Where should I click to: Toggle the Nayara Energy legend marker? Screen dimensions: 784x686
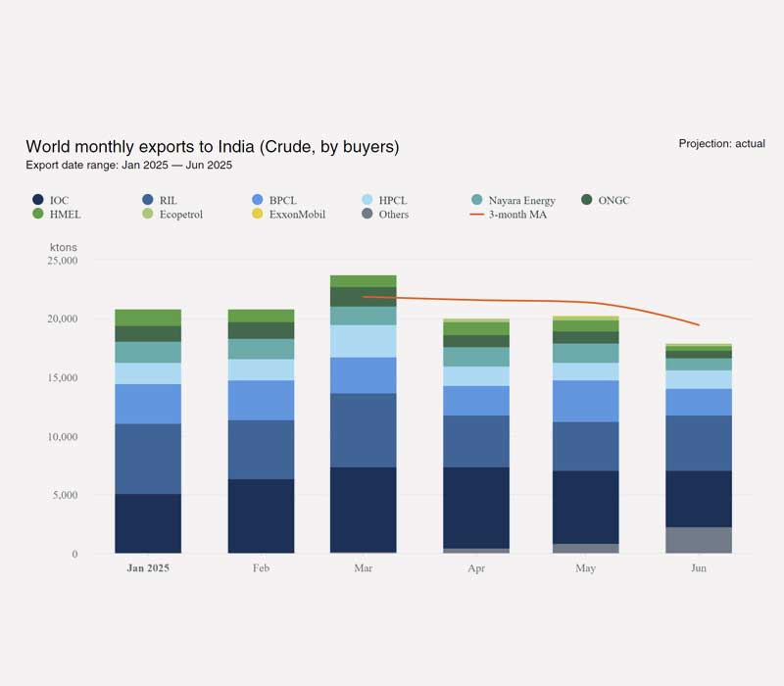[477, 200]
